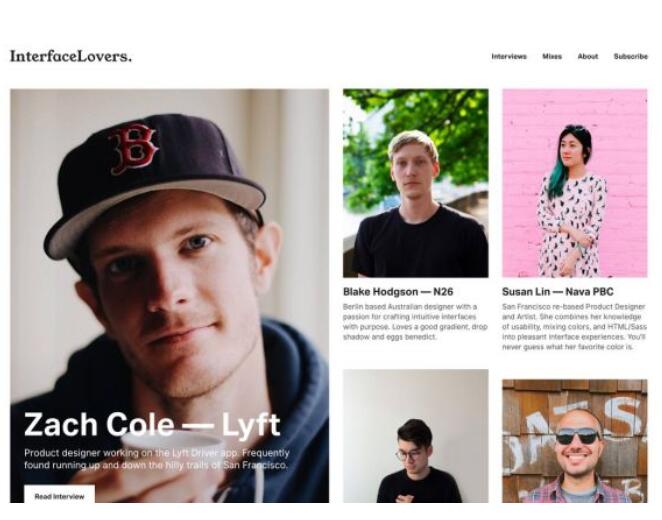Select the portrait of man with glasses
Image resolution: width=662 pixels, height=520 pixels.
click(415, 436)
